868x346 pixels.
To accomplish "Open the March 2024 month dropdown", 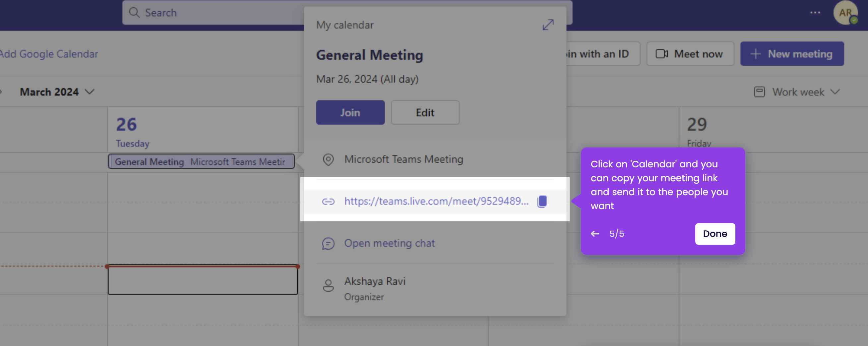I will coord(90,92).
